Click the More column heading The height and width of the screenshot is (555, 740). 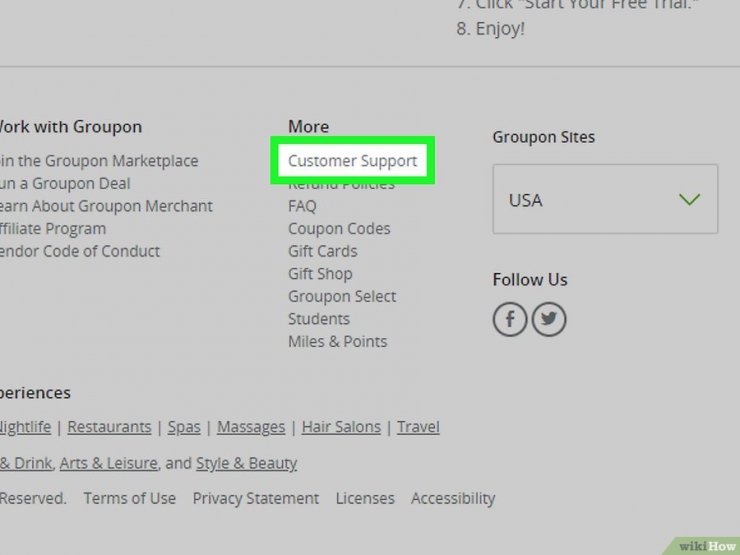[309, 126]
